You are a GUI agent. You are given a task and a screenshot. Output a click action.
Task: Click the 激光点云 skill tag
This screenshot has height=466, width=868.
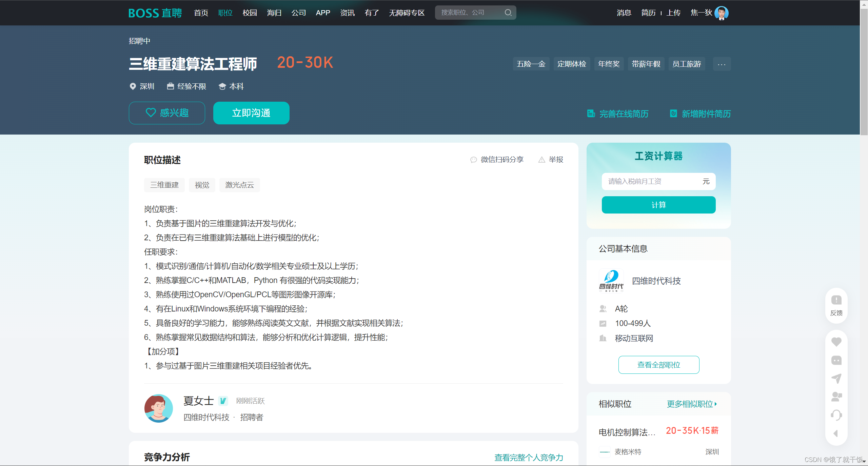240,185
